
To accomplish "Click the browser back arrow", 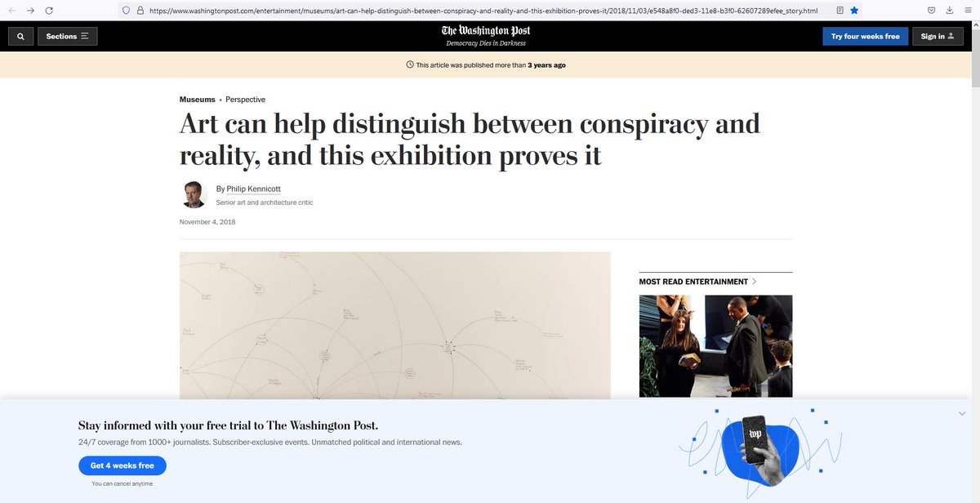I will 11,11.
